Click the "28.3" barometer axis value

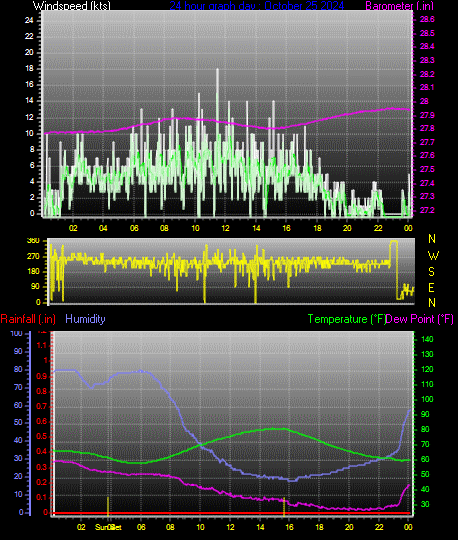[427, 60]
